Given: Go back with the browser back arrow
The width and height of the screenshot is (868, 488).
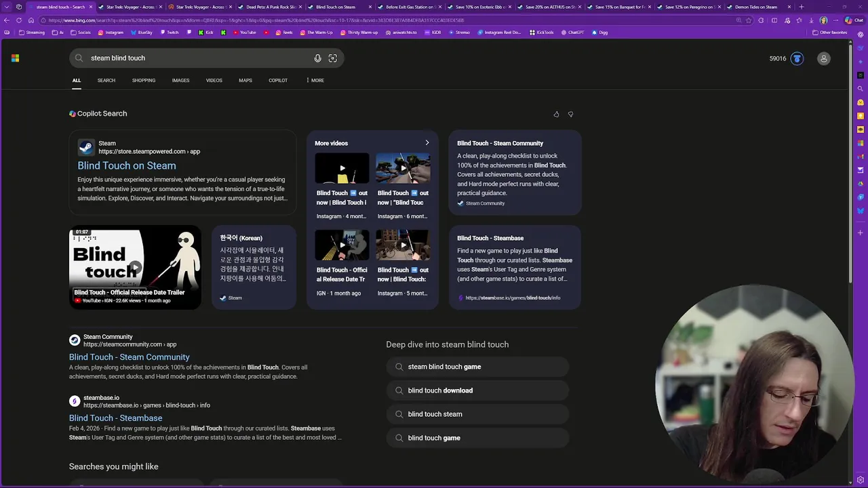Looking at the screenshot, I should click(7, 20).
